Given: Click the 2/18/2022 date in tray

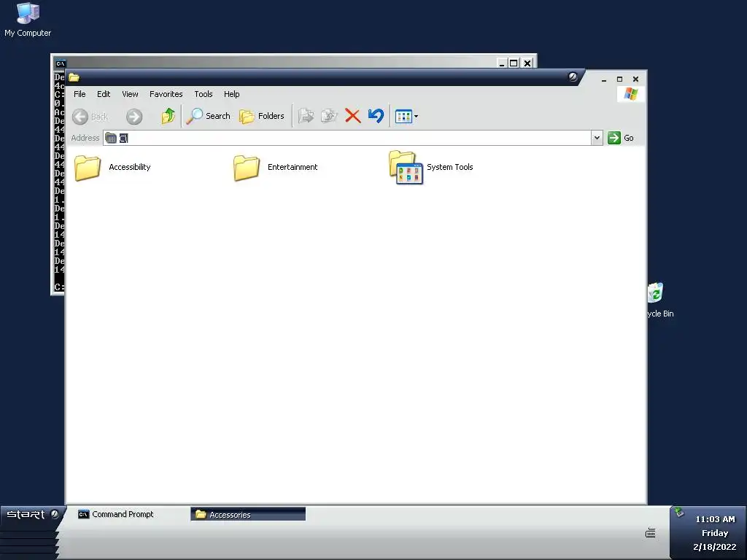Looking at the screenshot, I should click(715, 547).
